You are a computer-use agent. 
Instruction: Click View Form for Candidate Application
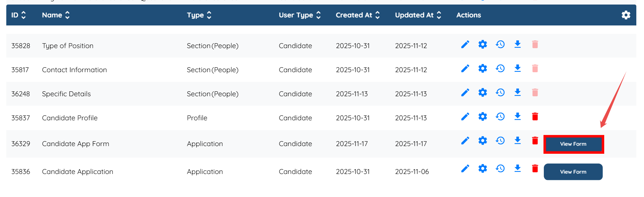[573, 172]
